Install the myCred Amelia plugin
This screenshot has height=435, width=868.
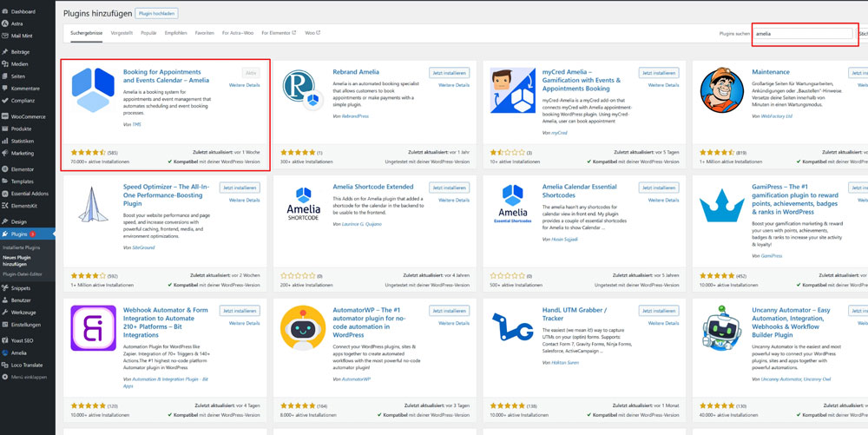pyautogui.click(x=659, y=73)
